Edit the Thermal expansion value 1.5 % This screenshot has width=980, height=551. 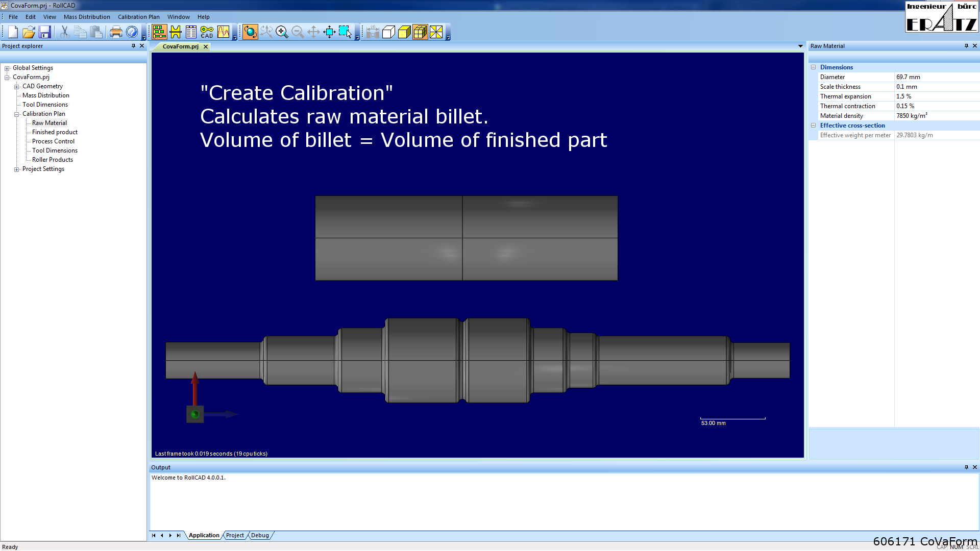point(937,96)
